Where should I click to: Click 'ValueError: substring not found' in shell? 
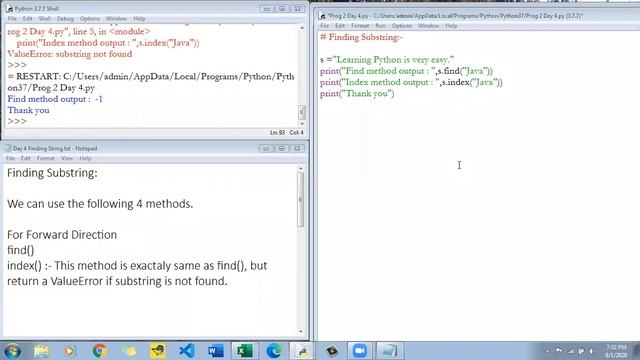(70, 54)
